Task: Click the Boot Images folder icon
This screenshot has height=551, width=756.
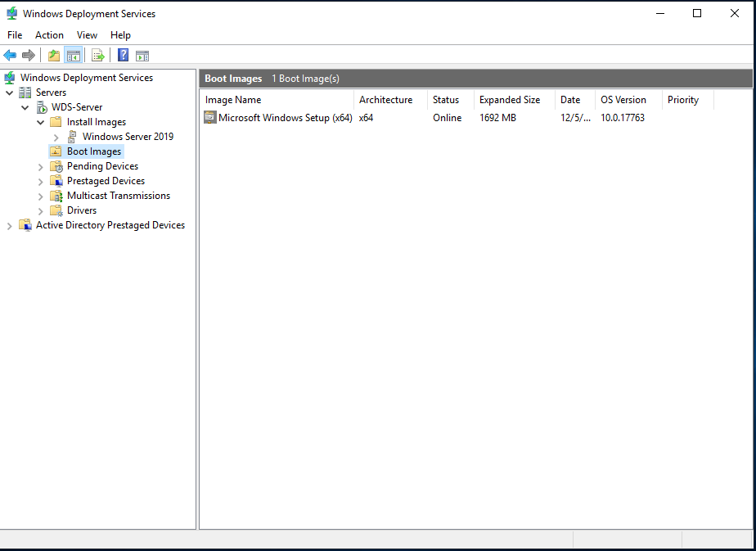Action: [x=56, y=151]
